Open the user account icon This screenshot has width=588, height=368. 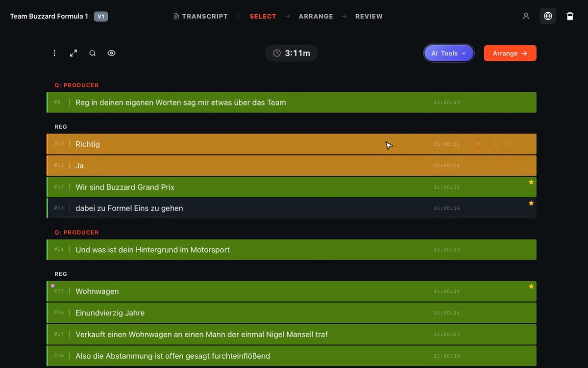click(526, 16)
